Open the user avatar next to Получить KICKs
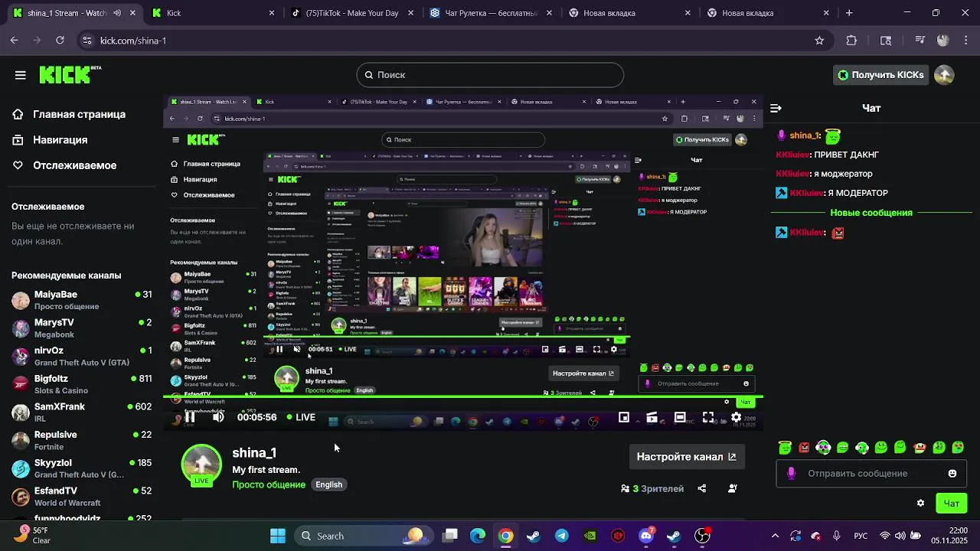 coord(944,75)
